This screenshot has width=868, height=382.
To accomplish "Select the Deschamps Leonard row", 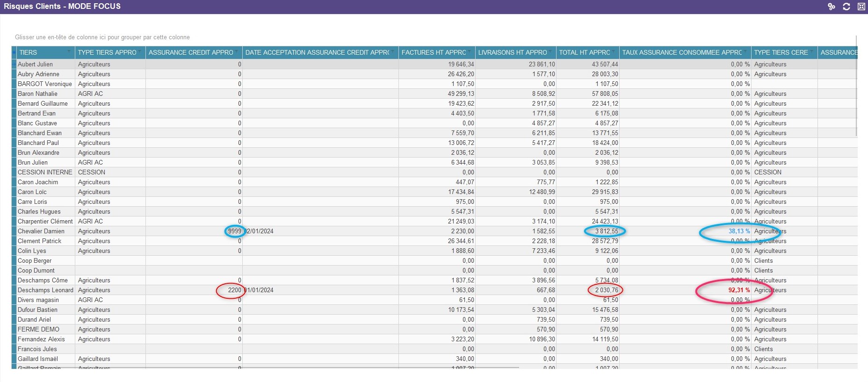I will [x=45, y=290].
